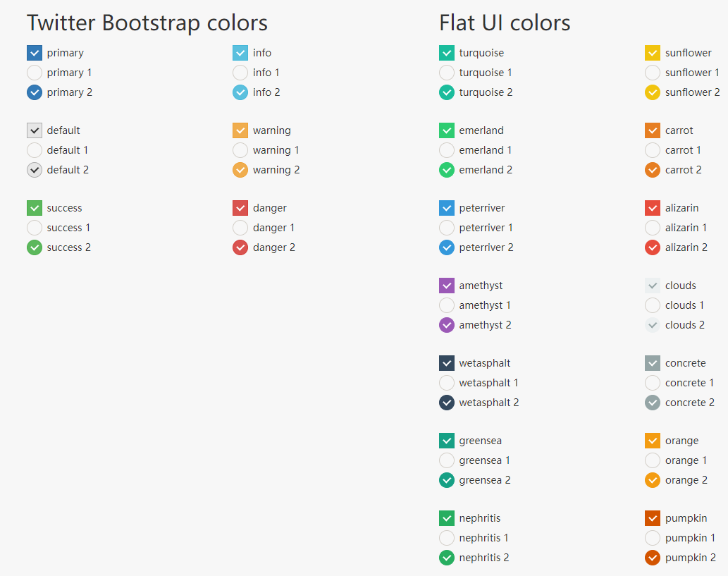The width and height of the screenshot is (728, 576).
Task: Choose peterriver 2 radio button
Action: pos(447,247)
